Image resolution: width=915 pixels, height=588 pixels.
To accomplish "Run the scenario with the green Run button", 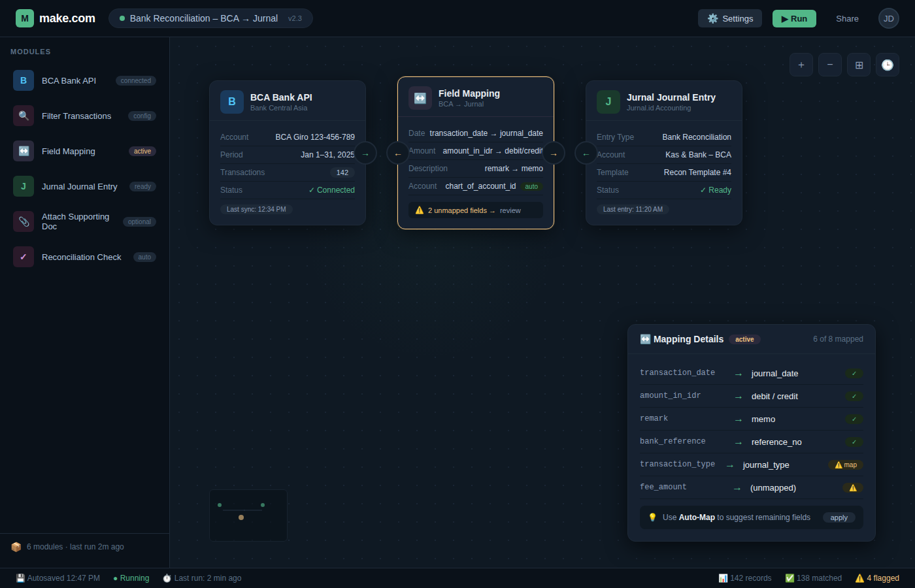I will (794, 18).
